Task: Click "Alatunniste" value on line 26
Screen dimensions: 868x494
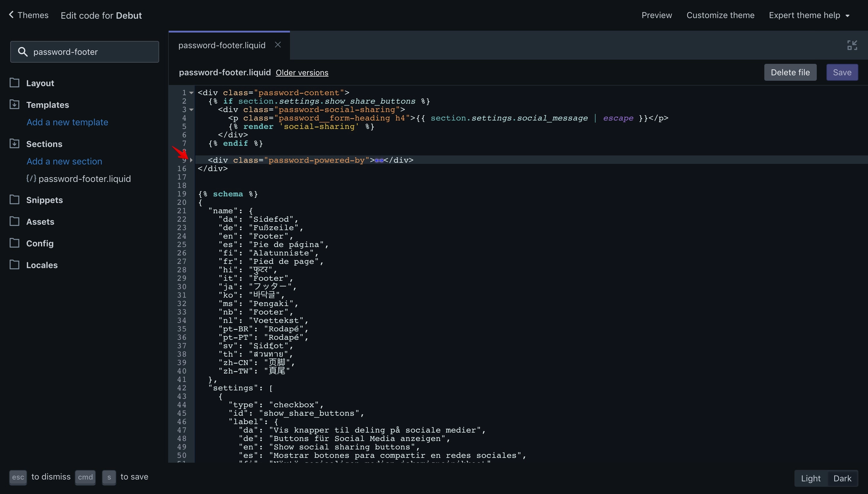Action: coord(281,253)
